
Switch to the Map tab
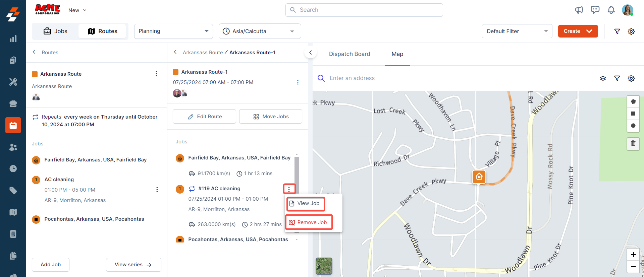coord(397,54)
